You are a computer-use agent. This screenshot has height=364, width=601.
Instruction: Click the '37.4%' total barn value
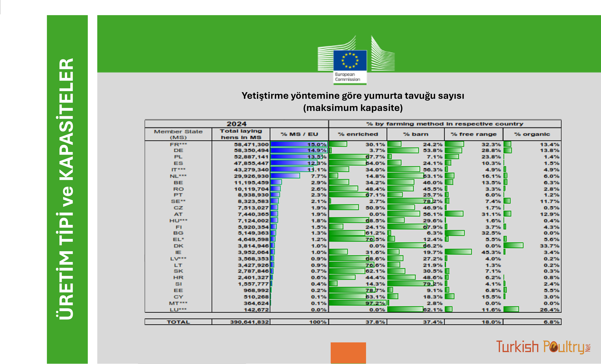433,322
